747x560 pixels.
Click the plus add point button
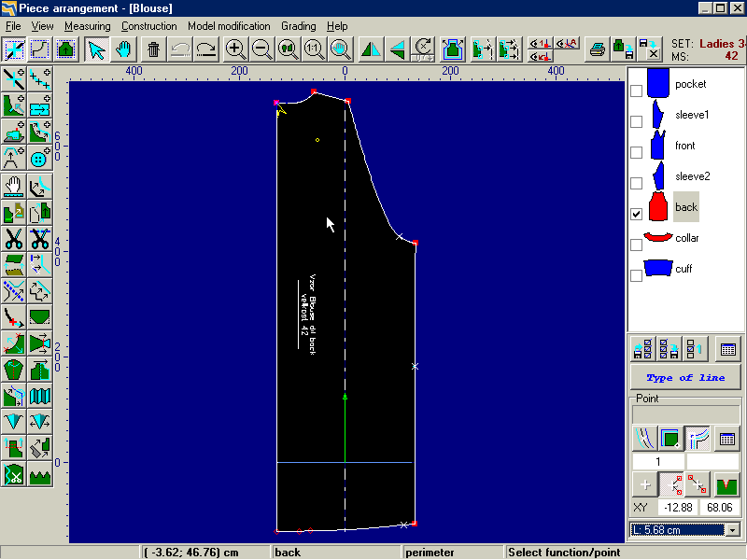coord(645,484)
